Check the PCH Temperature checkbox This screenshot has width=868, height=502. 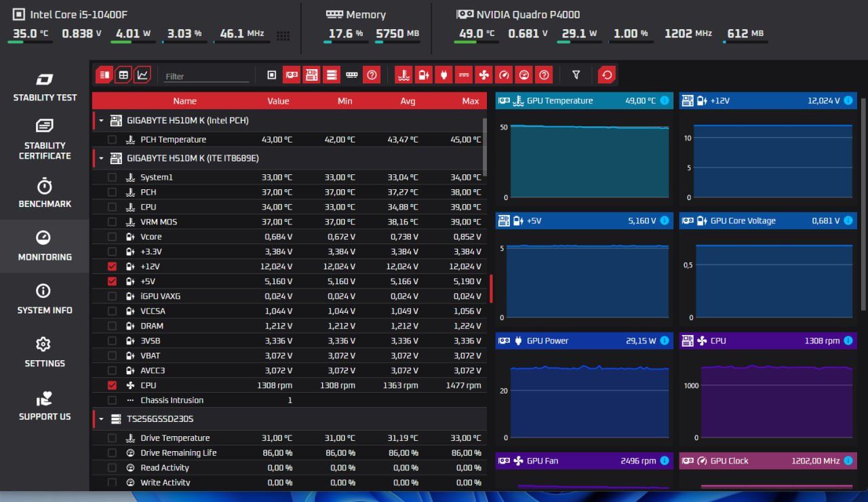click(112, 140)
